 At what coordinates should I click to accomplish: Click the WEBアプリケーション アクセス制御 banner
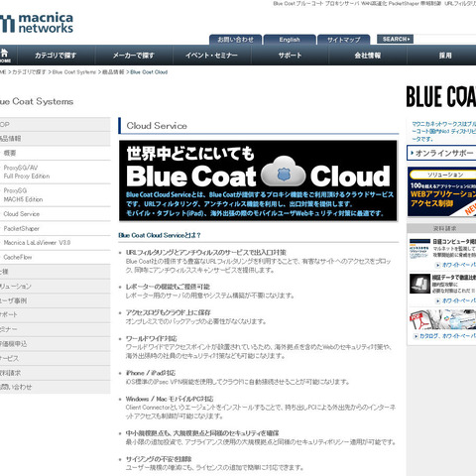(x=442, y=191)
